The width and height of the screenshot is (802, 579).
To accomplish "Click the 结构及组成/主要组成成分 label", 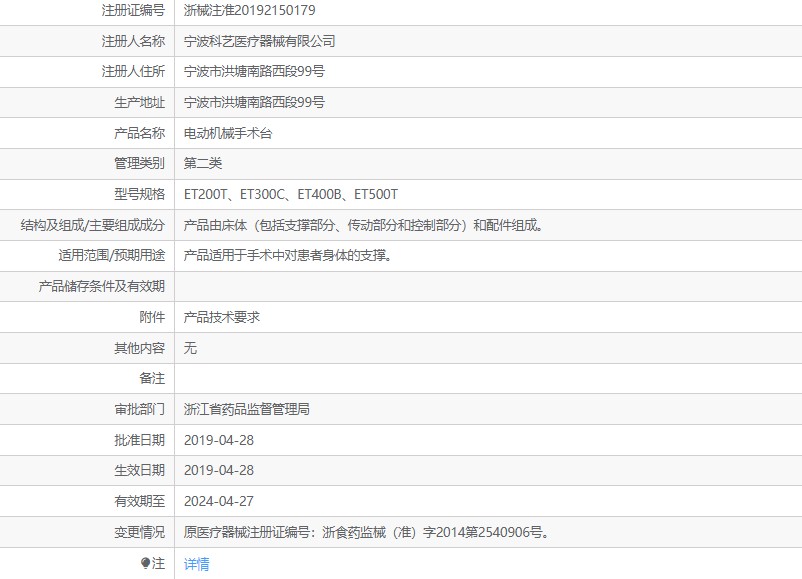I will click(93, 225).
